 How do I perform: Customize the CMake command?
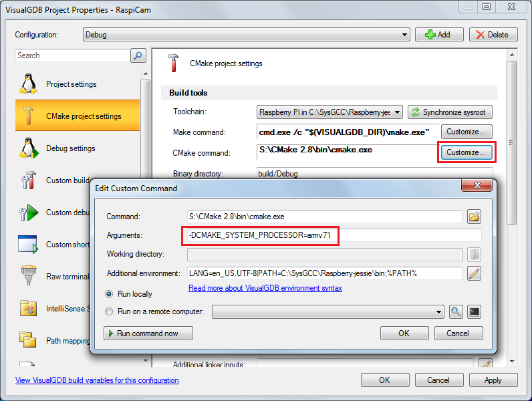coord(467,152)
